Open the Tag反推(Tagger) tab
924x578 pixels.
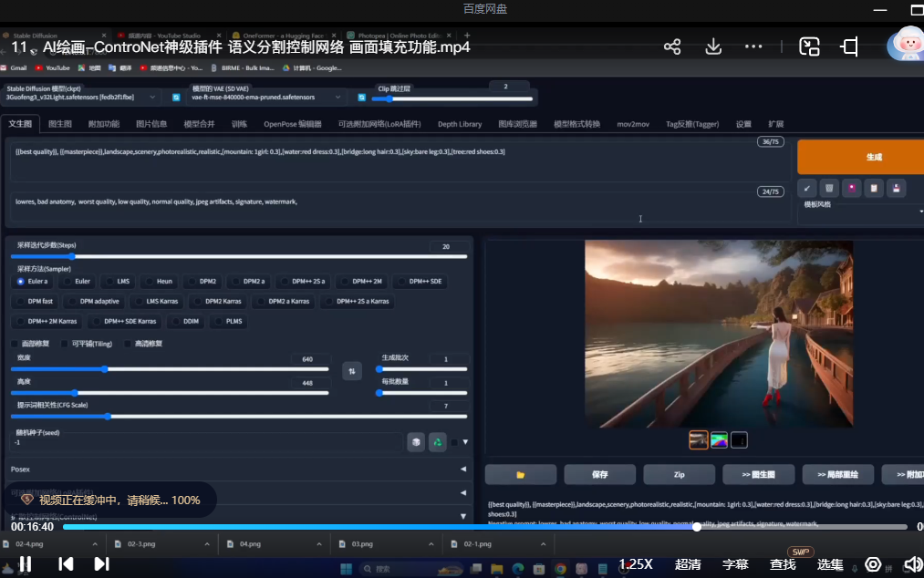pos(691,124)
